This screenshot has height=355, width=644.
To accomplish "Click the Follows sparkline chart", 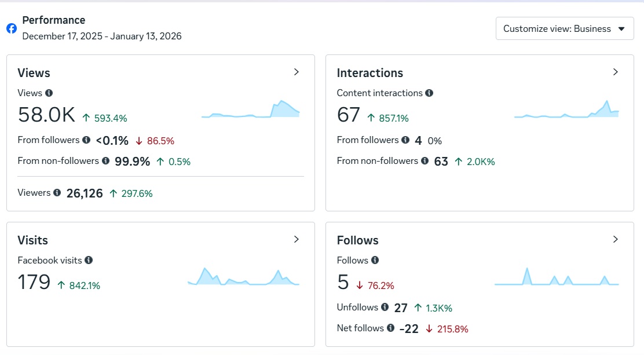I will tap(557, 277).
